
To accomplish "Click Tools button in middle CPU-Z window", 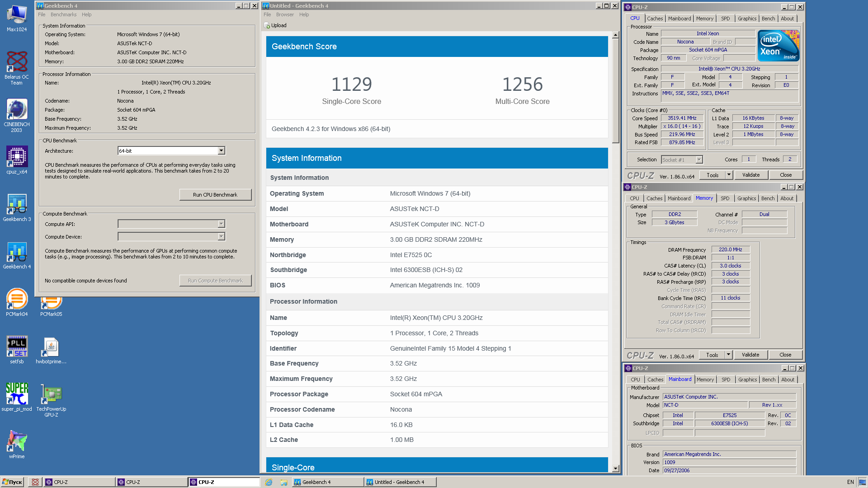I will [x=712, y=355].
